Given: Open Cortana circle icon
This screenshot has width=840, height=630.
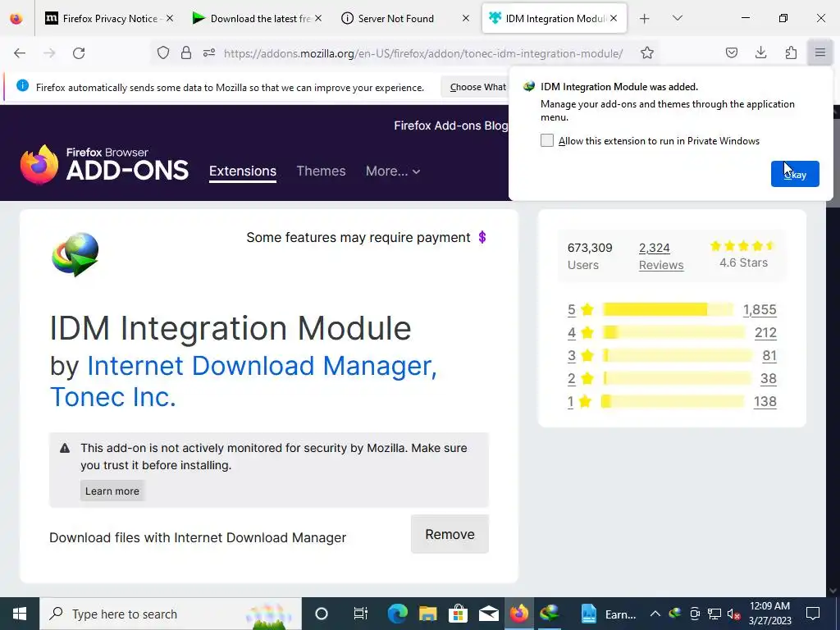Looking at the screenshot, I should tap(321, 614).
